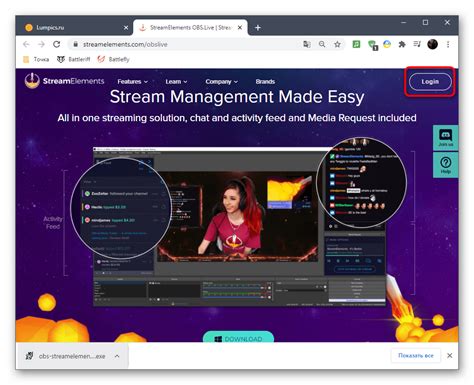Bookmark this page with the star icon
Image resolution: width=474 pixels, height=385 pixels.
[337, 44]
